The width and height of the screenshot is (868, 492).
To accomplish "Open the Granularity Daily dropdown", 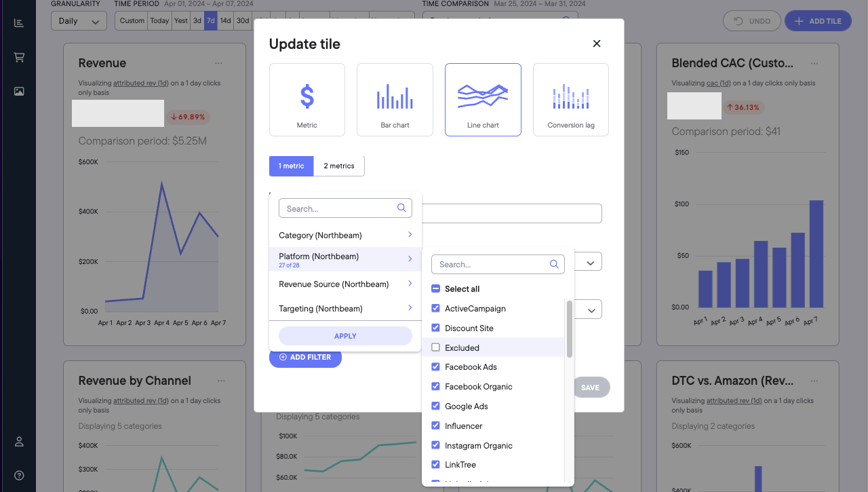I will tap(79, 21).
